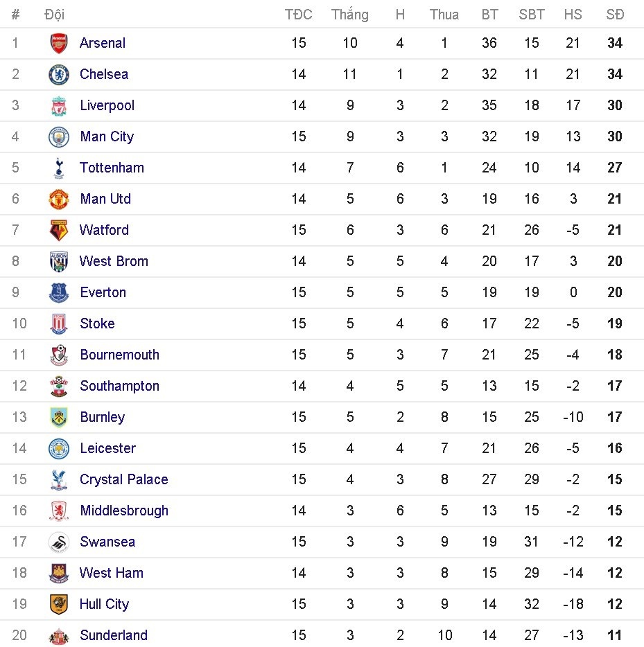This screenshot has width=644, height=647.
Task: Click the Tottenham cockerel crest icon
Action: (x=59, y=168)
